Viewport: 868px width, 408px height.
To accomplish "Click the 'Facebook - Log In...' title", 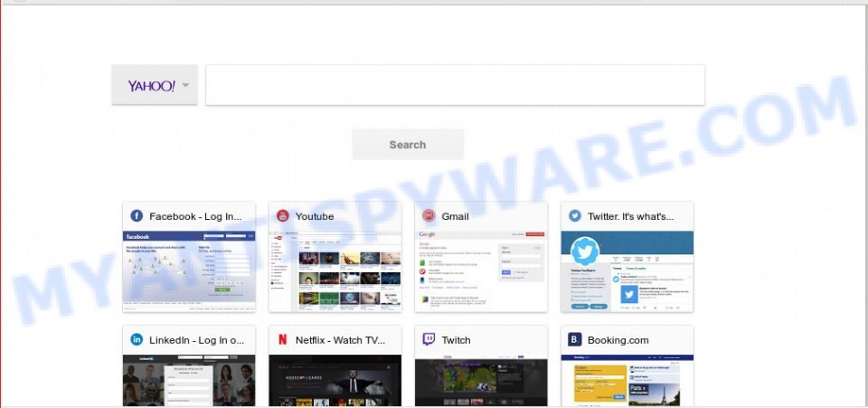I will coord(195,216).
